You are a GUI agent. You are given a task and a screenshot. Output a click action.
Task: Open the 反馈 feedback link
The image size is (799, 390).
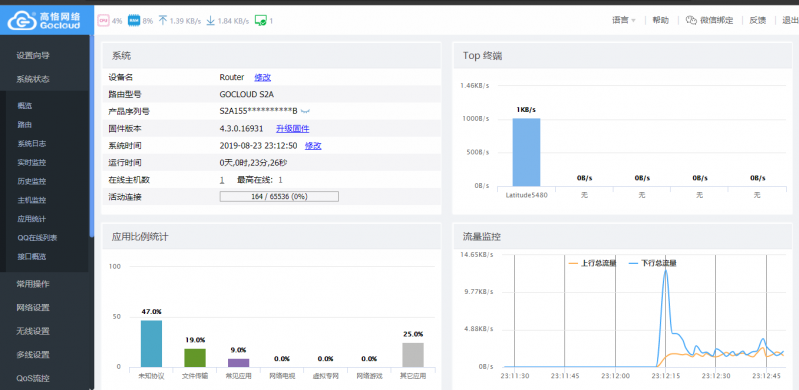pyautogui.click(x=757, y=20)
